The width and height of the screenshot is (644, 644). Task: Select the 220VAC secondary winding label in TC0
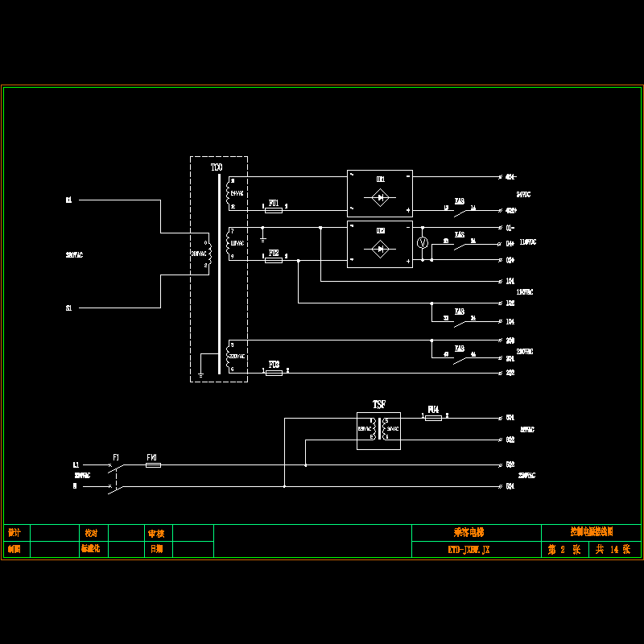tap(237, 356)
